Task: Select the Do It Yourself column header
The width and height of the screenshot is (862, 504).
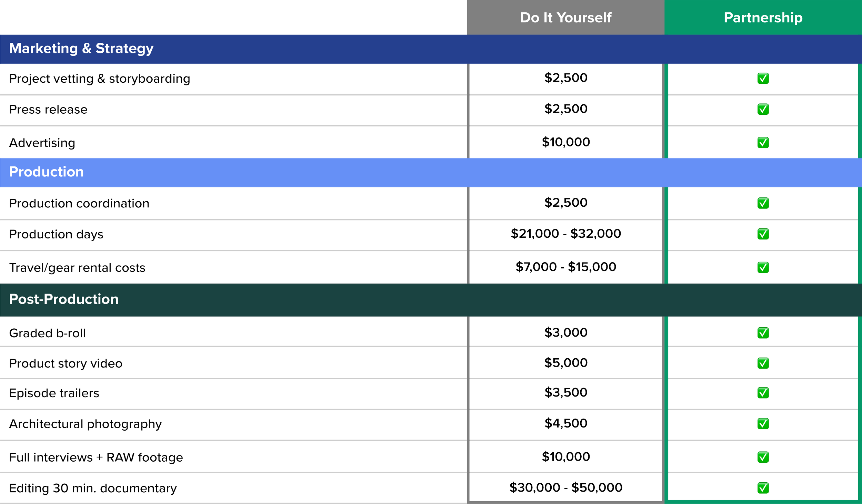Action: [x=565, y=17]
